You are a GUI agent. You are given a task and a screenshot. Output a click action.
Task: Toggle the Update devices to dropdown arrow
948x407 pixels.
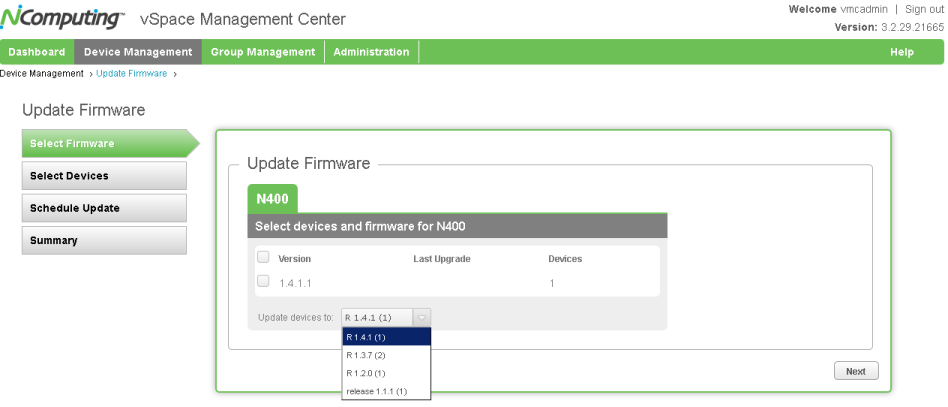click(422, 317)
